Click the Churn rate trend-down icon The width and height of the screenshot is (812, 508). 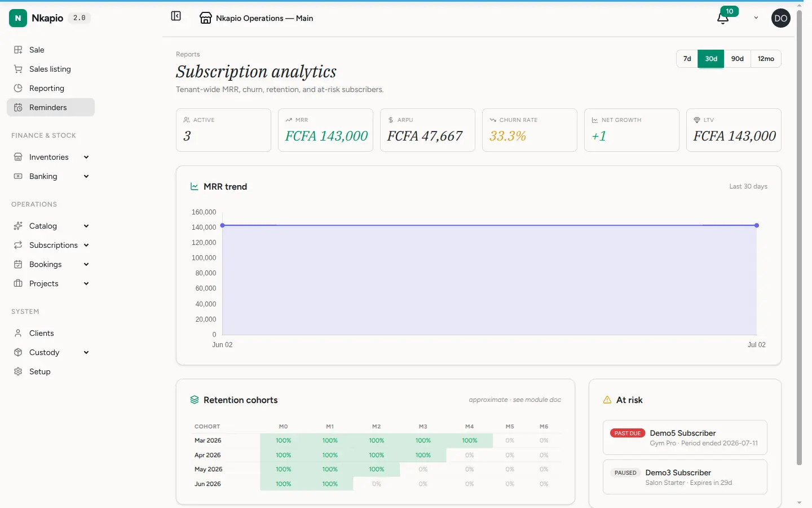click(493, 120)
